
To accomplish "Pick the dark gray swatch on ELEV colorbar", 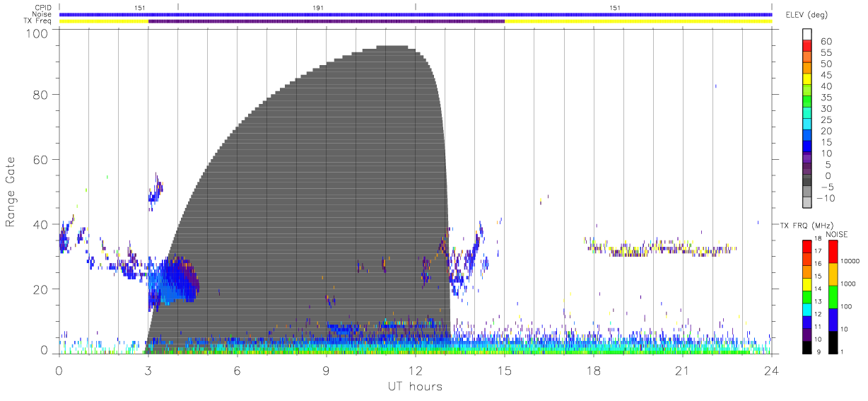I will [807, 180].
